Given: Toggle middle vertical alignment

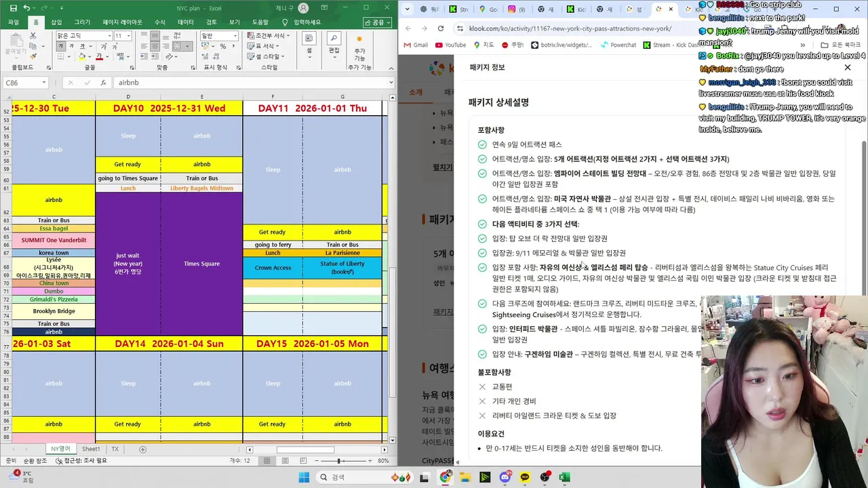Looking at the screenshot, I should pos(155,35).
